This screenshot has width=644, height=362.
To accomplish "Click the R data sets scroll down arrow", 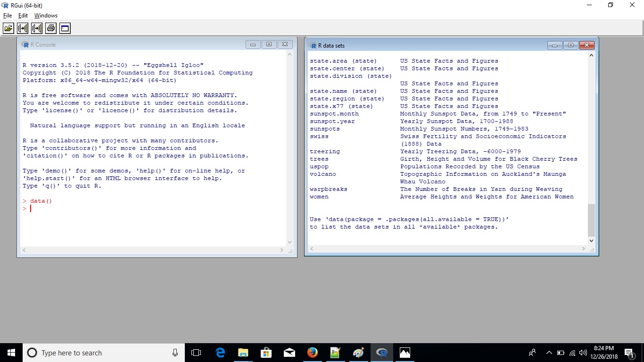I will 592,240.
